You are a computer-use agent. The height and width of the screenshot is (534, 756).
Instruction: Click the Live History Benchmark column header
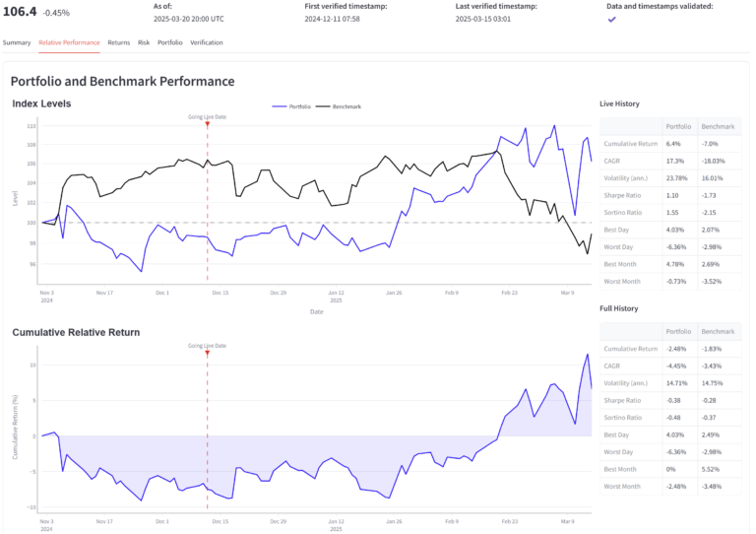click(x=718, y=126)
